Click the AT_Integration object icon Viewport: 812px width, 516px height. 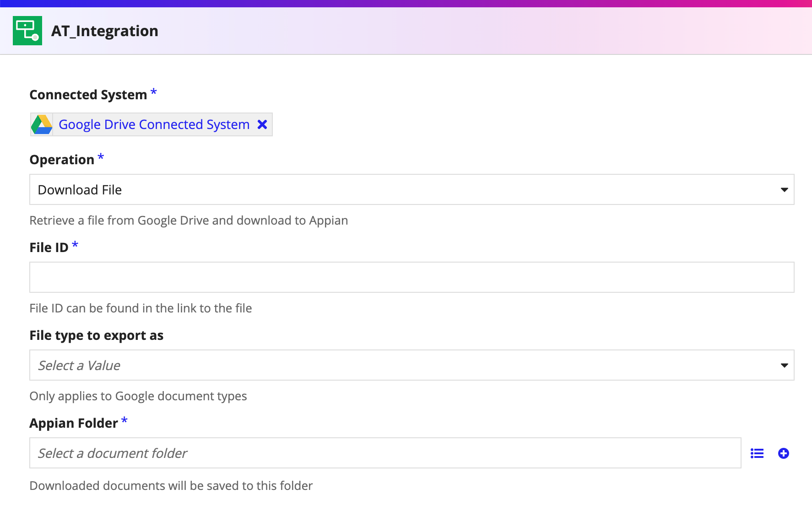coord(27,31)
